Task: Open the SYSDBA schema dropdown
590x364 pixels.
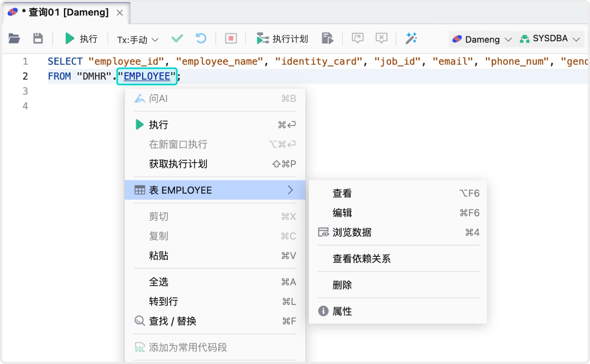Action: pos(550,39)
